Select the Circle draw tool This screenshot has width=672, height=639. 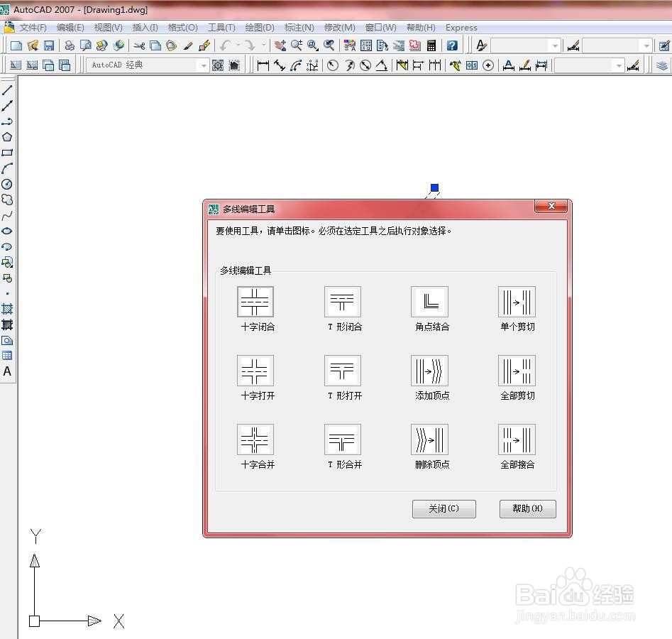[x=7, y=185]
